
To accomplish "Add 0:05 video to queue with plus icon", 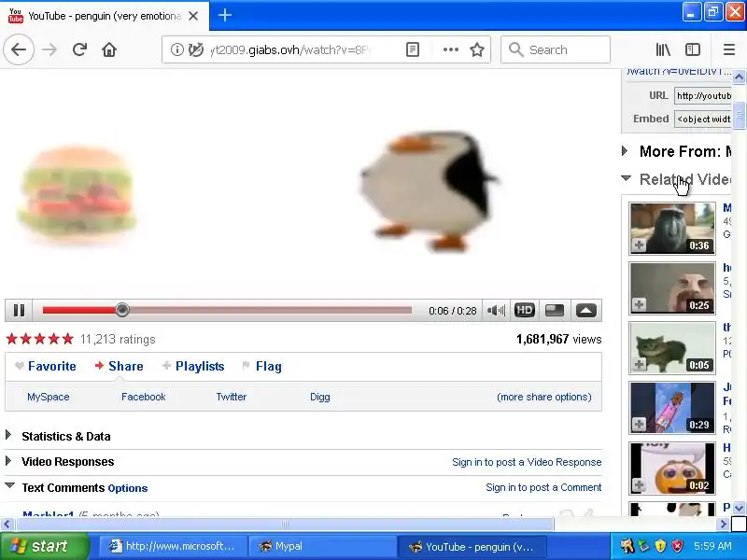I will [x=639, y=364].
